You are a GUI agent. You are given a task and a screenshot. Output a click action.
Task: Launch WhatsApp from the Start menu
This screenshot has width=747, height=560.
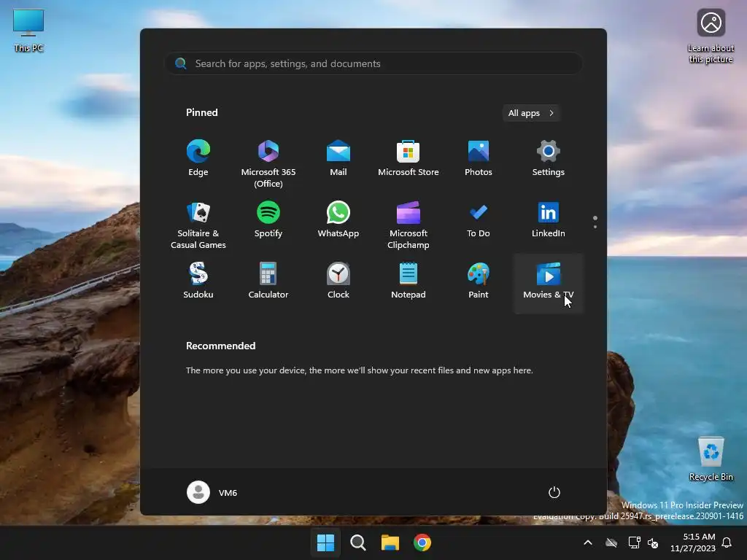tap(338, 219)
